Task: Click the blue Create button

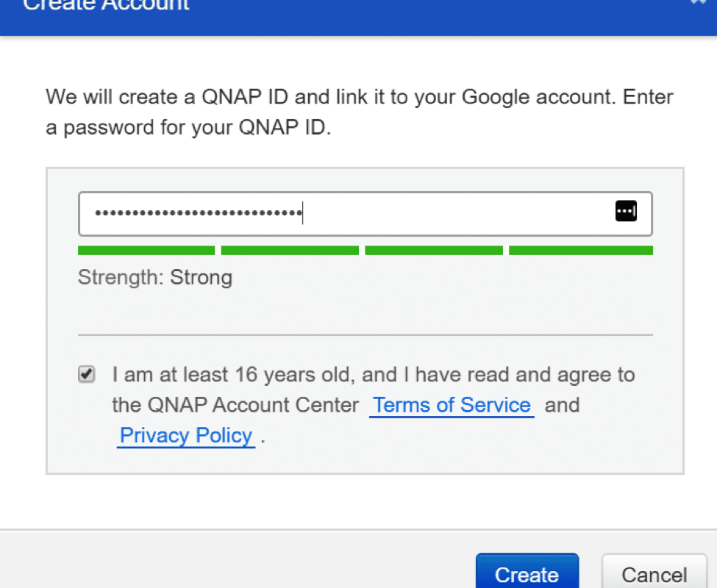Action: tap(527, 571)
